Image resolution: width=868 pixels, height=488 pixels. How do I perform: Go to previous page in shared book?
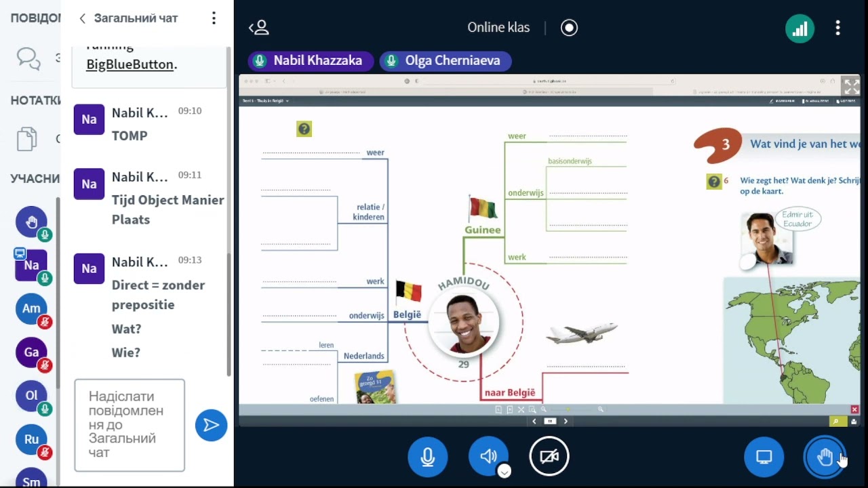(534, 422)
